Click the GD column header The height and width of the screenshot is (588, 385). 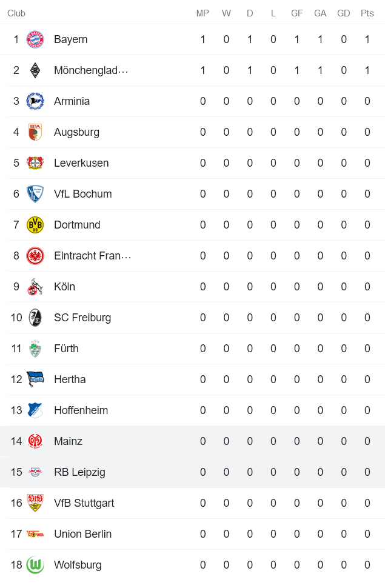343,13
